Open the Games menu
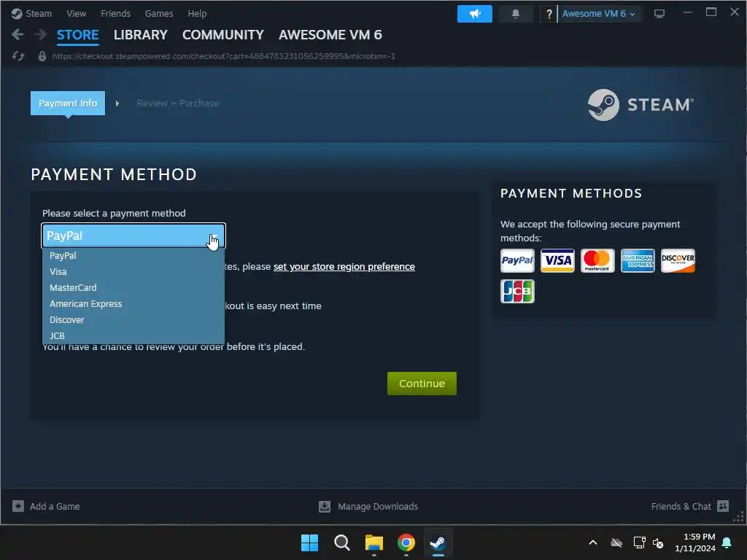 tap(158, 13)
